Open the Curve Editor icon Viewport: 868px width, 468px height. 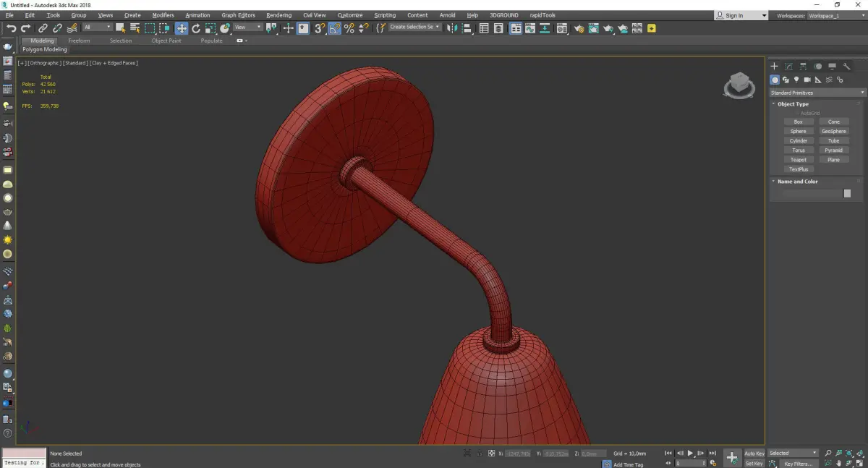(532, 28)
